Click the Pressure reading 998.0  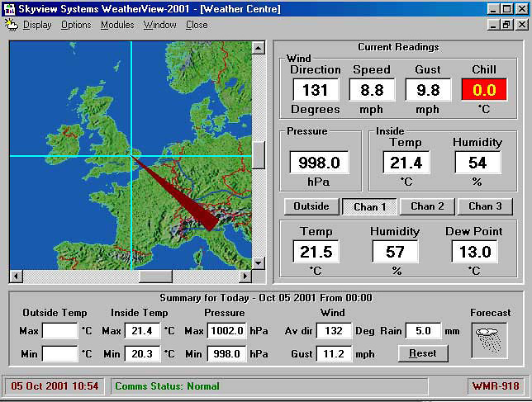[319, 163]
